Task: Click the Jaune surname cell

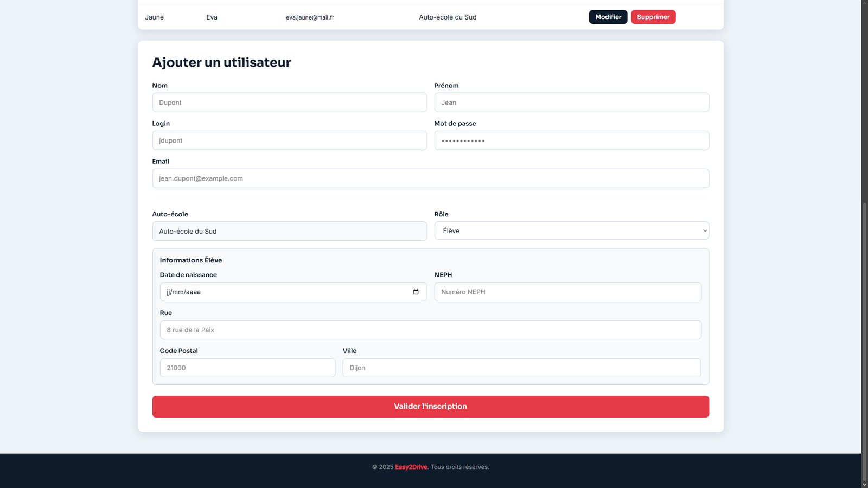Action: click(x=154, y=17)
